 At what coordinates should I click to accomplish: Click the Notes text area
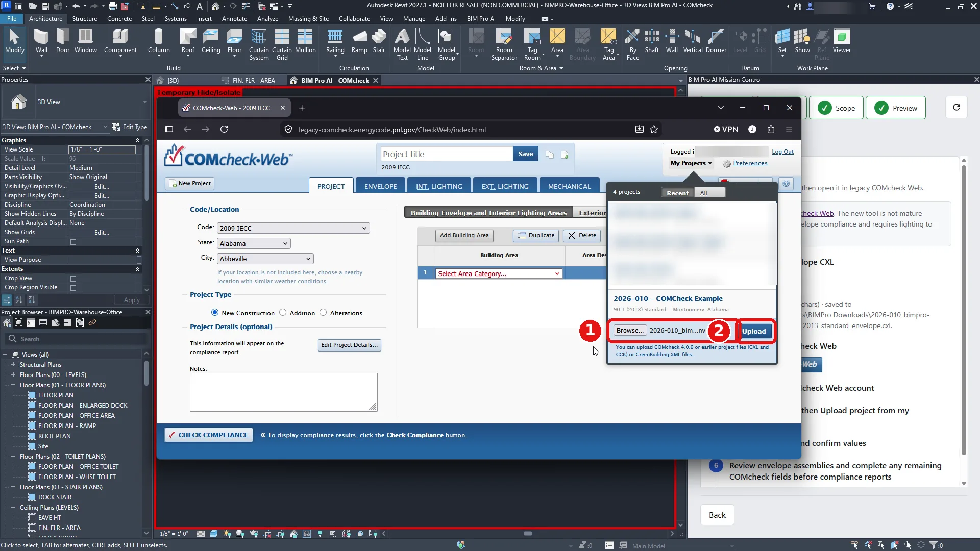click(283, 392)
